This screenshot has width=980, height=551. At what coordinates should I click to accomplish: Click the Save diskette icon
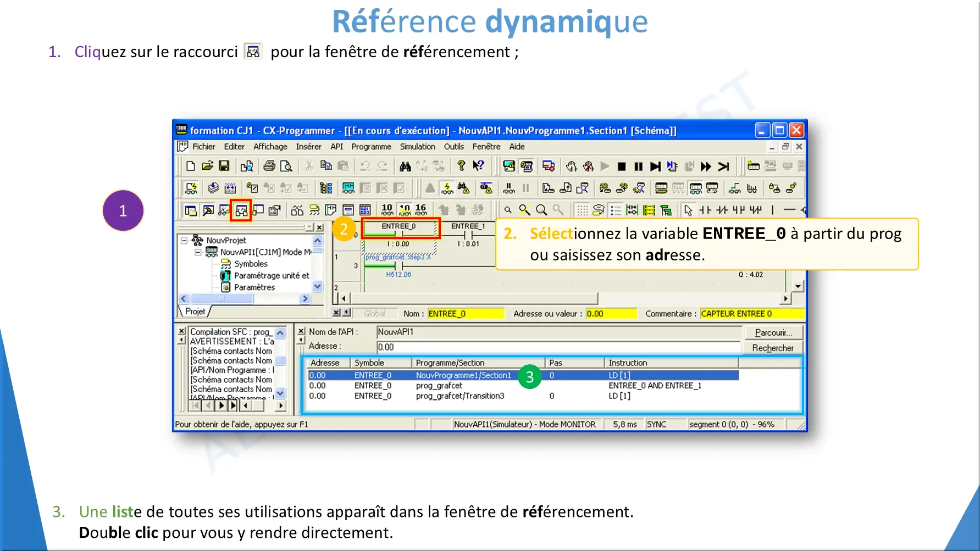(x=224, y=166)
